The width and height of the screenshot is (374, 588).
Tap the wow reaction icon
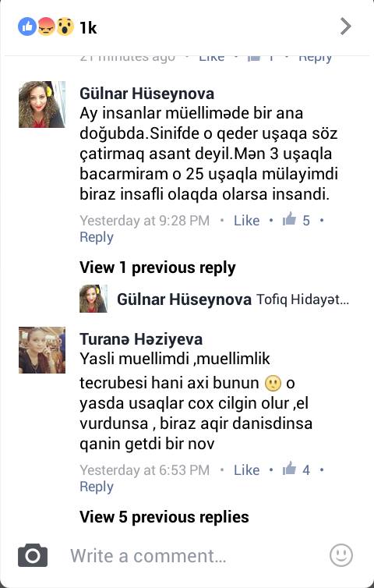click(x=65, y=27)
